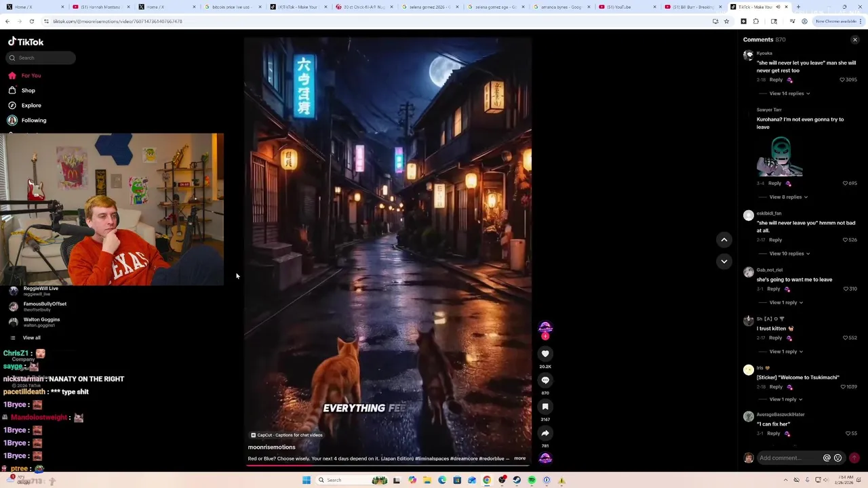The width and height of the screenshot is (868, 488).
Task: Click the Chrome address bar URL
Action: 117,21
